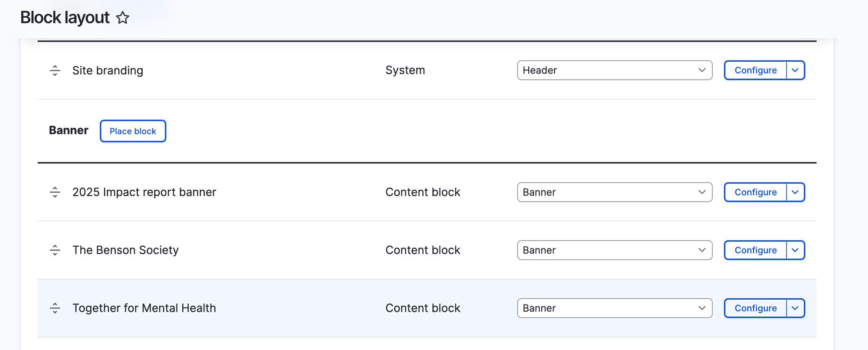Click drag handle for 2025 Impact report banner

click(55, 192)
